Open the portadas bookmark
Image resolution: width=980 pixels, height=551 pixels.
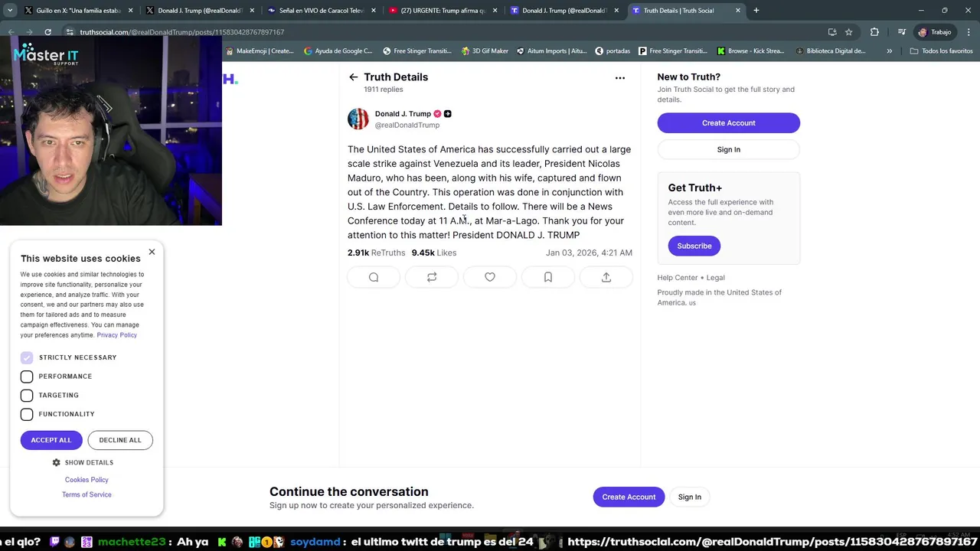(612, 51)
